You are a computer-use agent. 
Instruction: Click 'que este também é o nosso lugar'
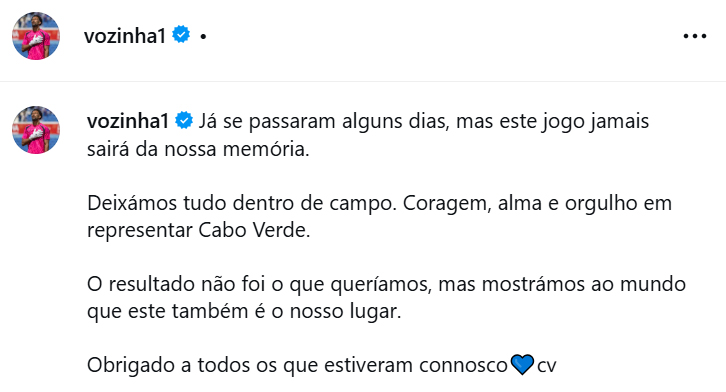point(244,311)
